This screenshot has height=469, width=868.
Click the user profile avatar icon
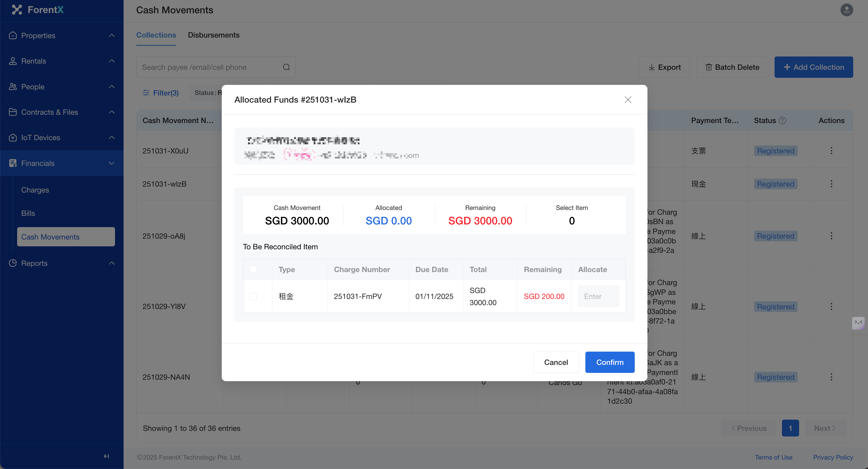click(846, 10)
